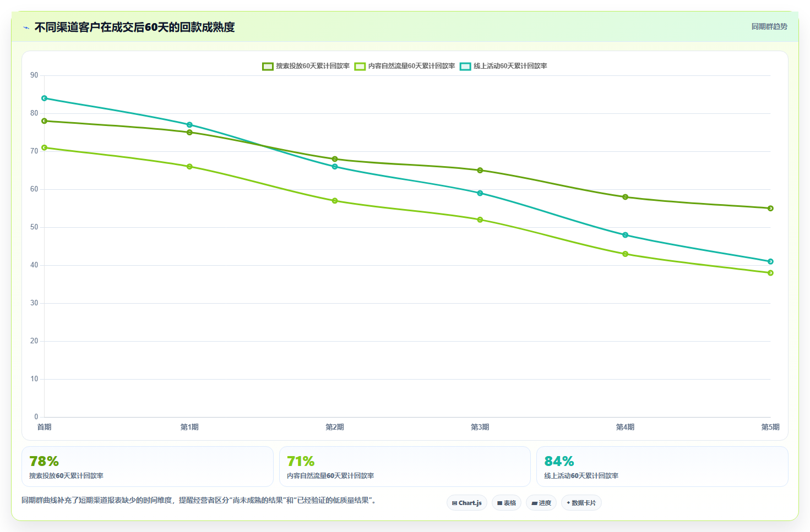Image resolution: width=810 pixels, height=532 pixels.
Task: Click the lightning icon beside the chart title
Action: pos(26,28)
